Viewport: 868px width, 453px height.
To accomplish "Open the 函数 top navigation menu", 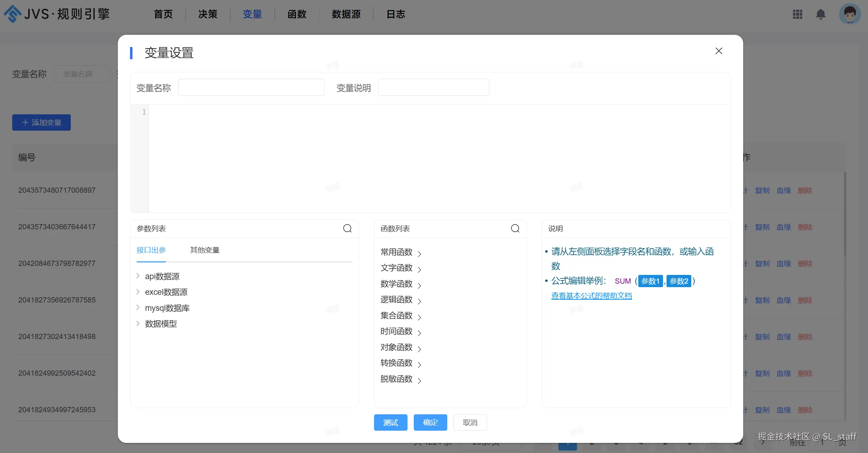I will 297,14.
